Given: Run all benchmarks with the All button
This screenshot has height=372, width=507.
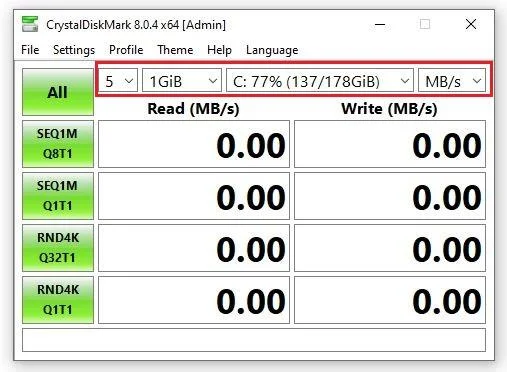Looking at the screenshot, I should point(58,92).
